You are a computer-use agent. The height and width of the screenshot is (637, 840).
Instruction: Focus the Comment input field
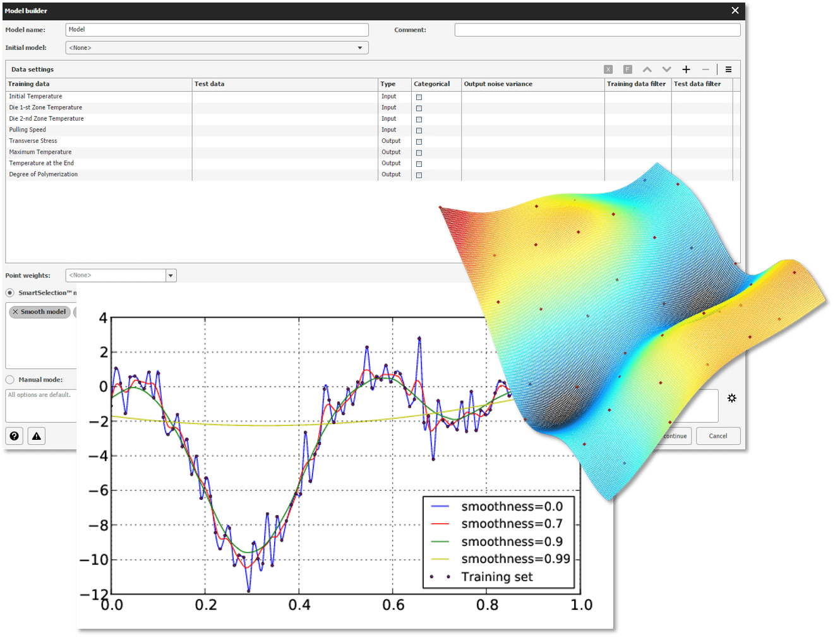click(597, 30)
